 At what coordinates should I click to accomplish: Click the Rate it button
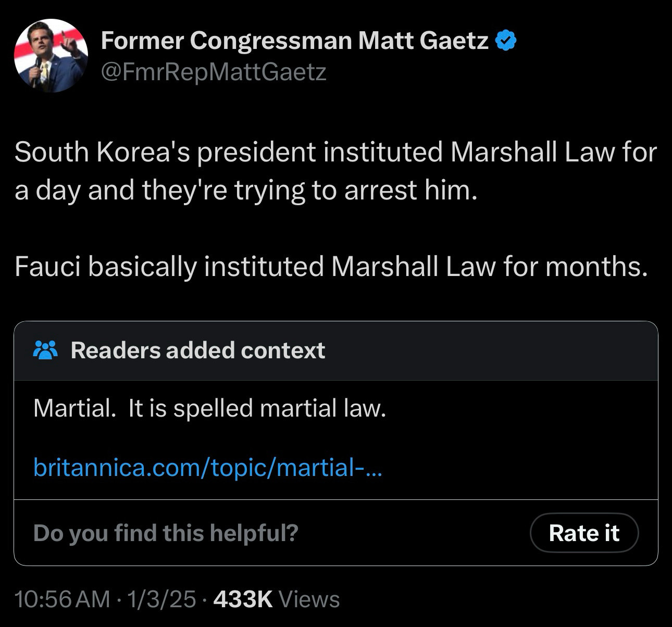point(584,533)
